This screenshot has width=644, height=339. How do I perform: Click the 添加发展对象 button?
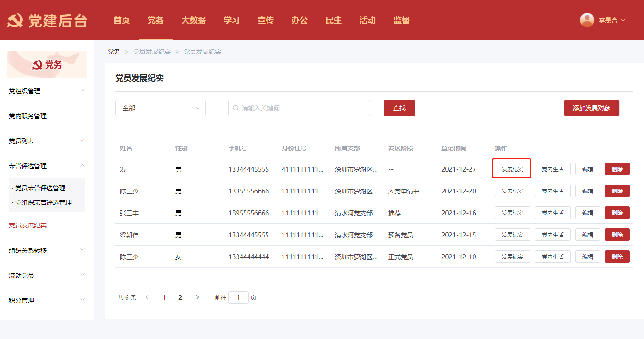(591, 108)
